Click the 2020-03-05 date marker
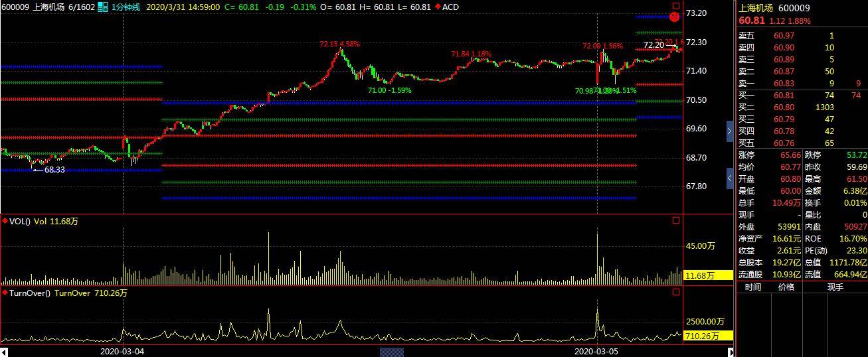The image size is (868, 357). pyautogui.click(x=596, y=351)
